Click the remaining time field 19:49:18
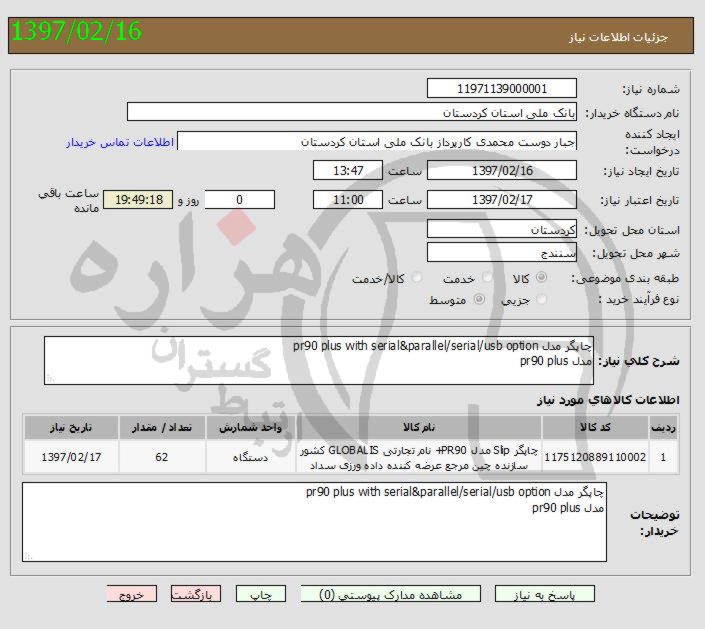This screenshot has height=629, width=705. pyautogui.click(x=138, y=200)
